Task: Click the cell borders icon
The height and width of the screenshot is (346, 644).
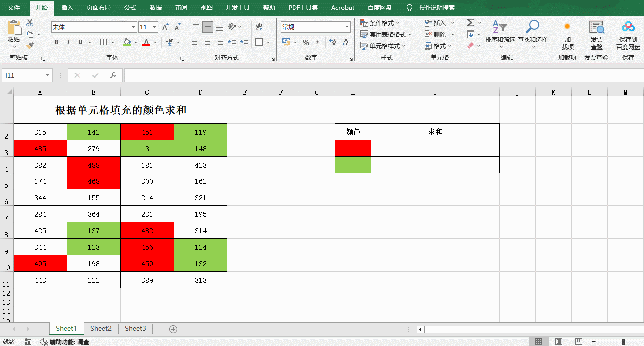Action: click(103, 42)
